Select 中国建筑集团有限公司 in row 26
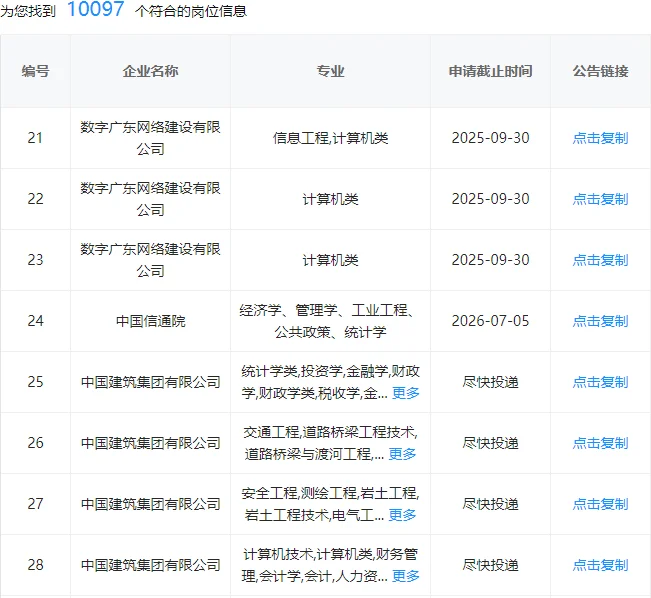The image size is (651, 598). (x=150, y=443)
